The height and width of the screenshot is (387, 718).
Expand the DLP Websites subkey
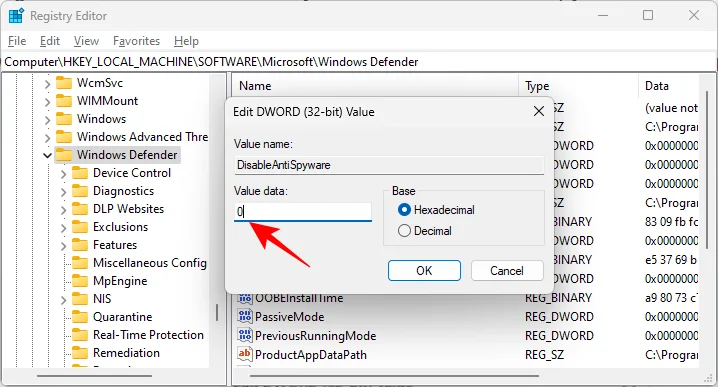pos(63,210)
